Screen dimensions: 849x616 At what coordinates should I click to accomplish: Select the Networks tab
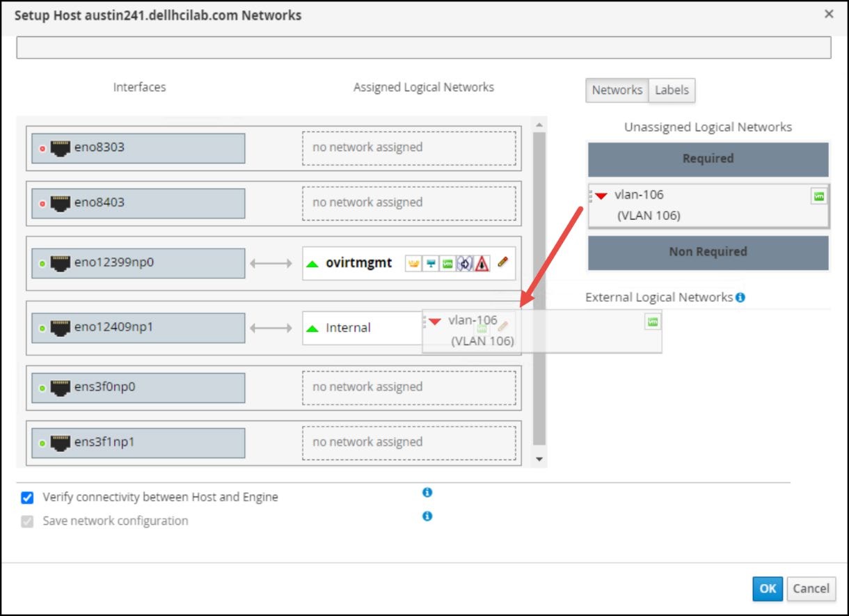click(x=617, y=90)
